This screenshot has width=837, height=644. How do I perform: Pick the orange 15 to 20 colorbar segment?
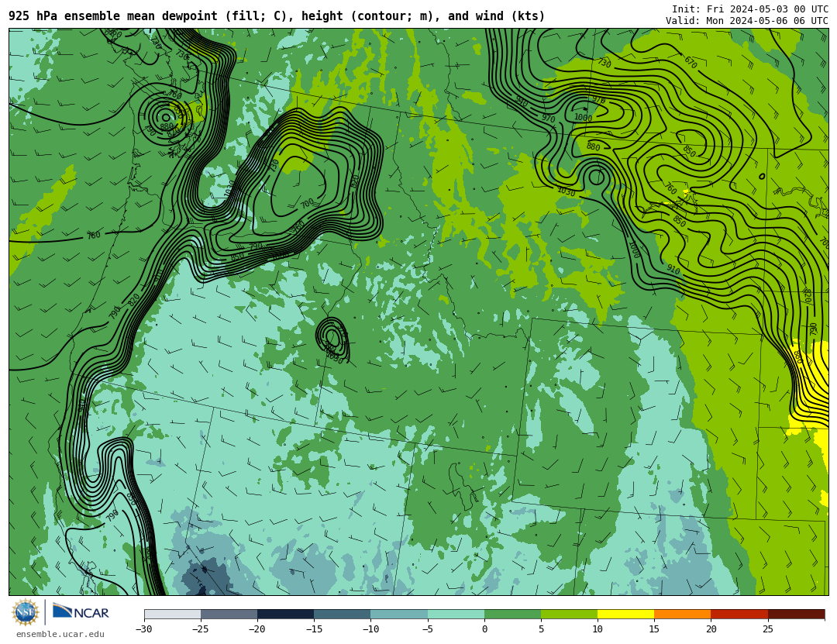683,614
